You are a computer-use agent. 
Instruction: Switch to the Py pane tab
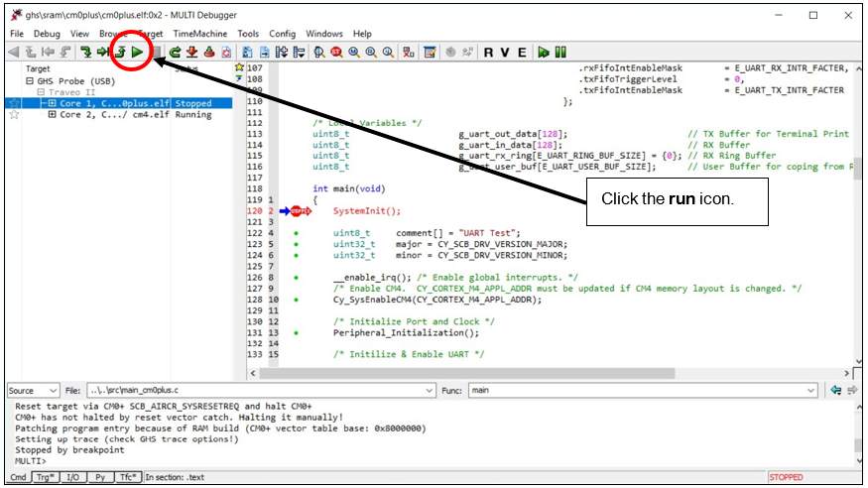pos(100,477)
